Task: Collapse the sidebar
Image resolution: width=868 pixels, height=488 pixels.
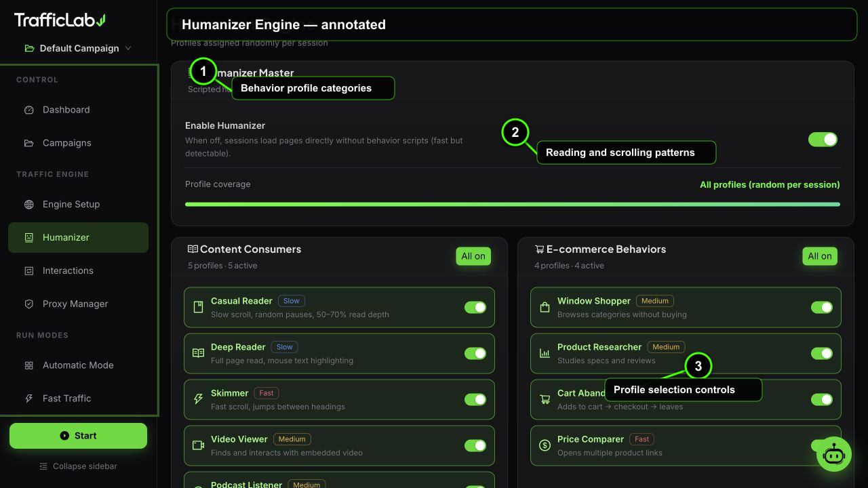Action: pyautogui.click(x=79, y=466)
